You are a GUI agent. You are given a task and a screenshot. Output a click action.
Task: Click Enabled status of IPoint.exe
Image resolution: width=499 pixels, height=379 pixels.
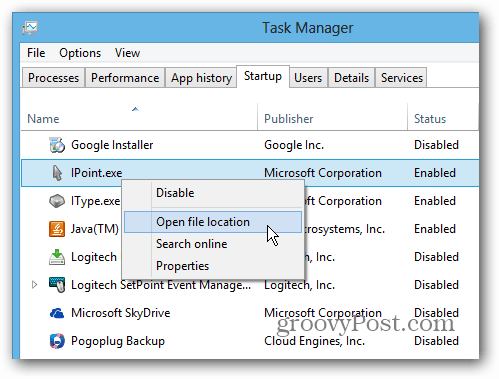click(x=435, y=173)
